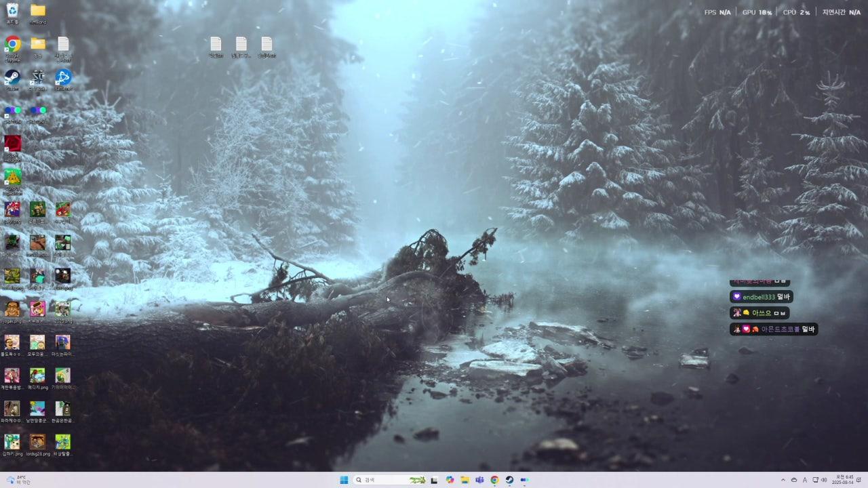Select the 계란볶음밥 image file
This screenshot has height=488, width=868.
tap(12, 379)
